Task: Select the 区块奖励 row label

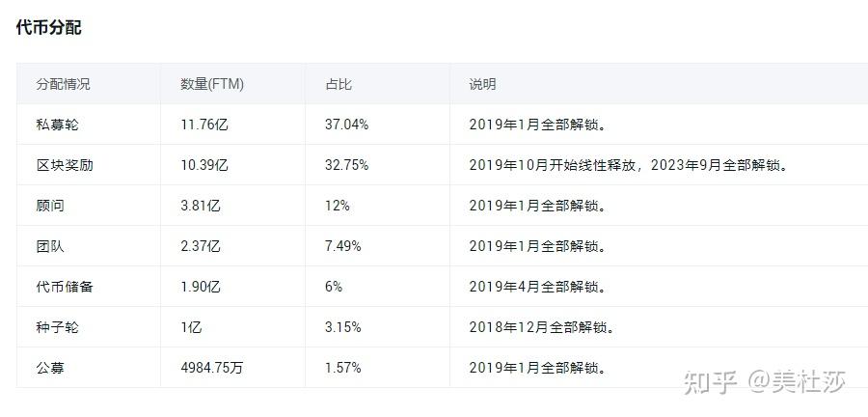Action: (65, 165)
